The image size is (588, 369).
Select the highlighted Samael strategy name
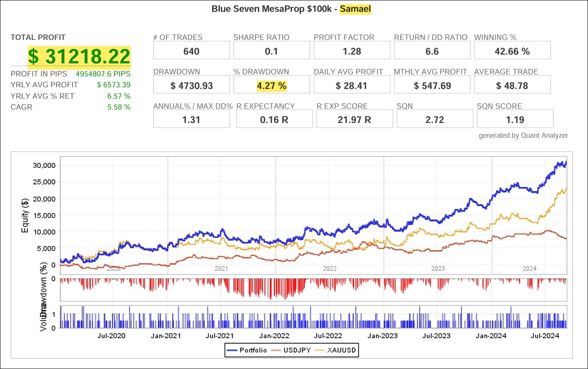click(x=355, y=9)
